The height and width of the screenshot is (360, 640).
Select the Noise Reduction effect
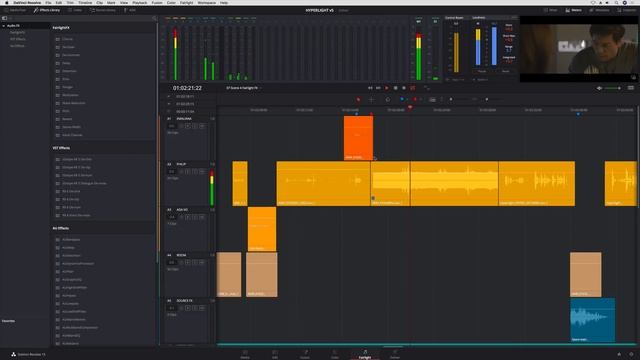73,103
